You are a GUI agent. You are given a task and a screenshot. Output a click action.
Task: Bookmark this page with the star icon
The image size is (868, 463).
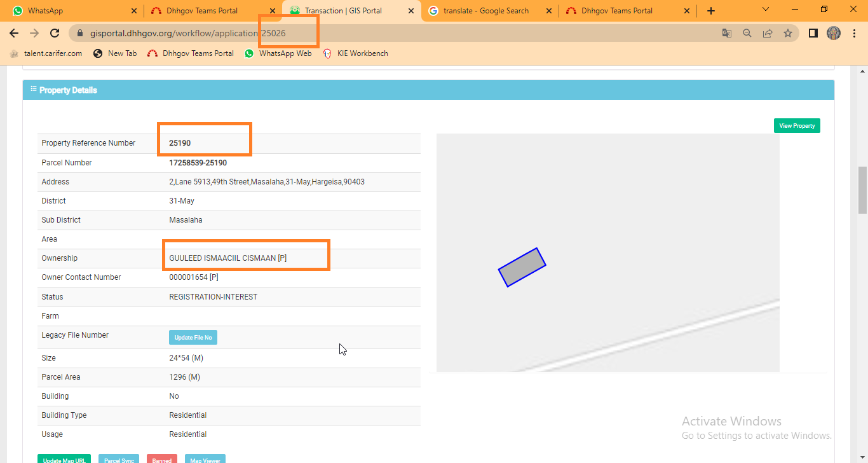[x=788, y=33]
